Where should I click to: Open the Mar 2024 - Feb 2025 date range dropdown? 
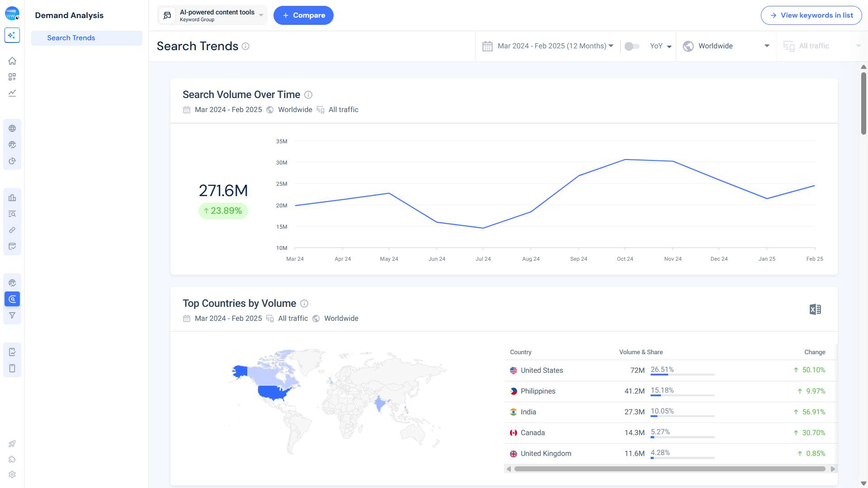548,46
